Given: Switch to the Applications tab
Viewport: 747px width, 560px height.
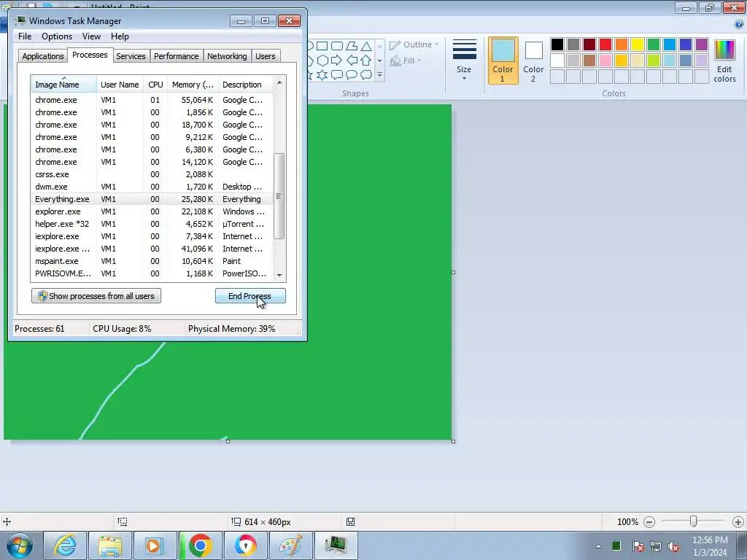Looking at the screenshot, I should (43, 56).
